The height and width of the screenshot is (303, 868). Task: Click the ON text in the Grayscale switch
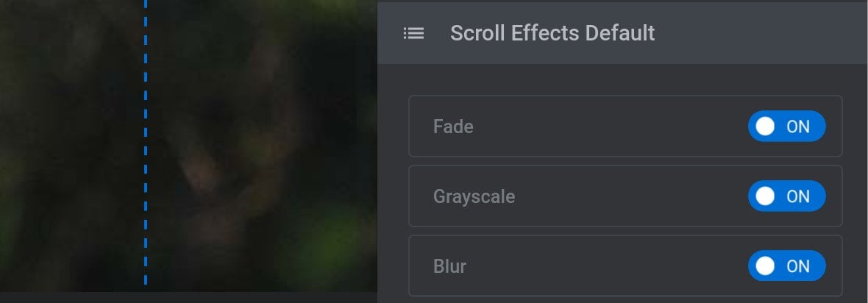coord(798,196)
